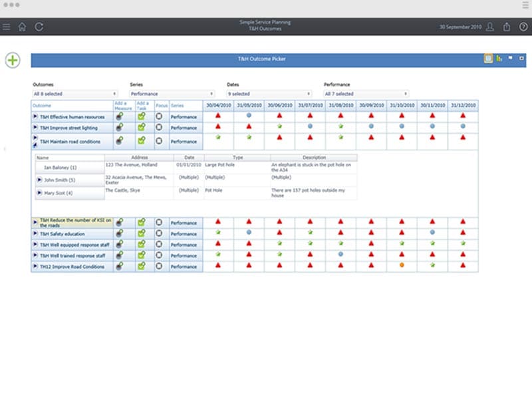This screenshot has width=532, height=399.
Task: Open the Outcomes dropdown filter
Action: coord(75,94)
